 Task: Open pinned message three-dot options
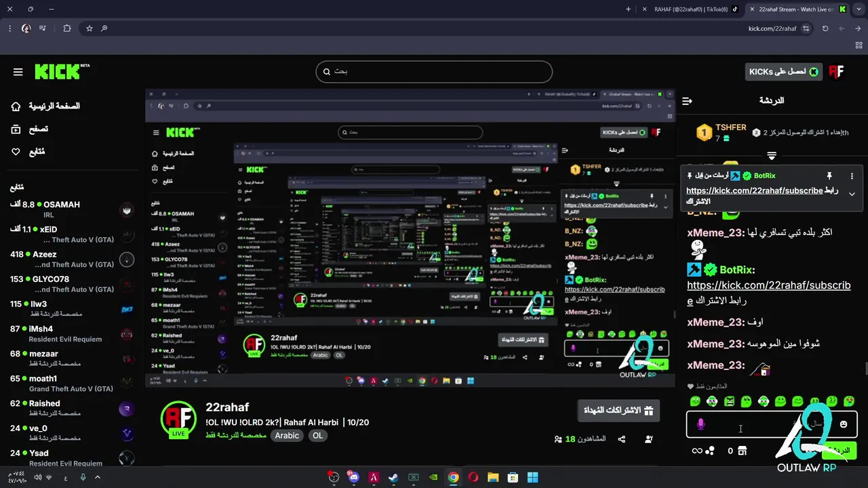(852, 176)
